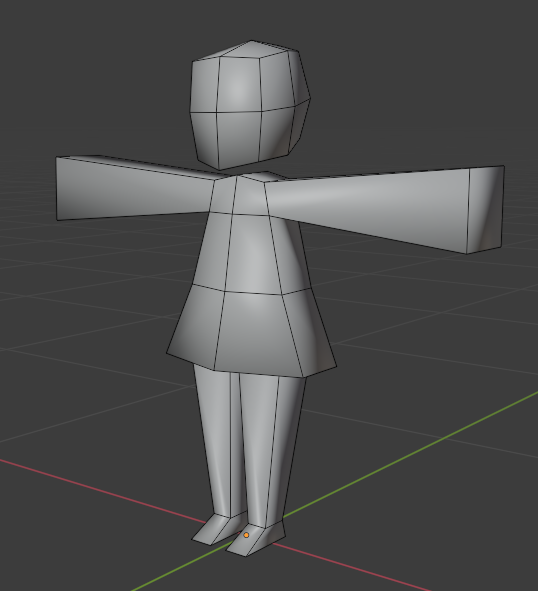Select the hand end face on right arm

[x=486, y=209]
